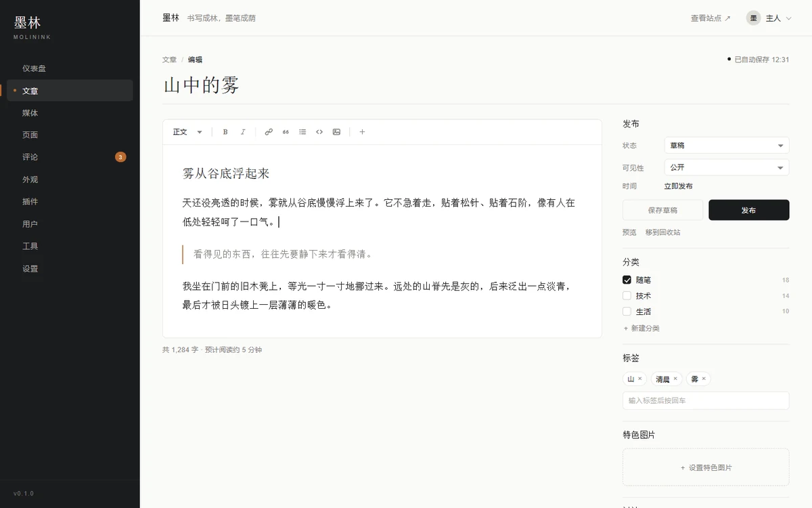Check the 技术 category

click(x=627, y=296)
